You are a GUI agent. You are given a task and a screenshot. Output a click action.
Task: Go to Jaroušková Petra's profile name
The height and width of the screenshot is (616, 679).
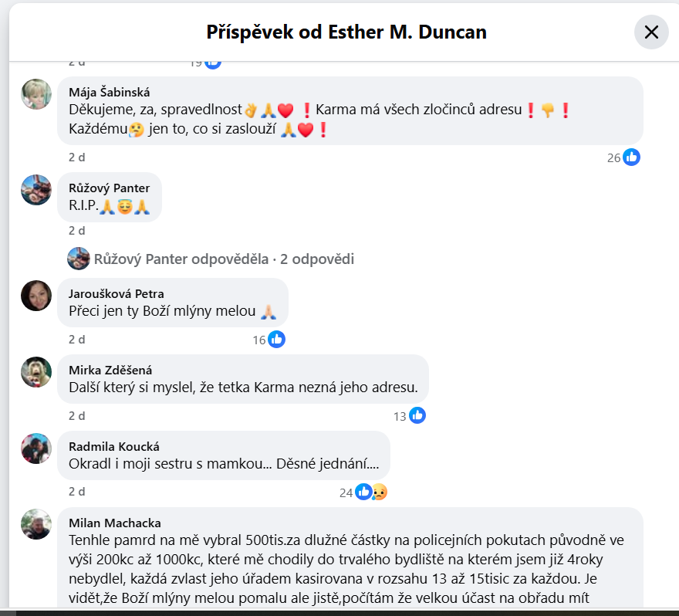click(116, 293)
